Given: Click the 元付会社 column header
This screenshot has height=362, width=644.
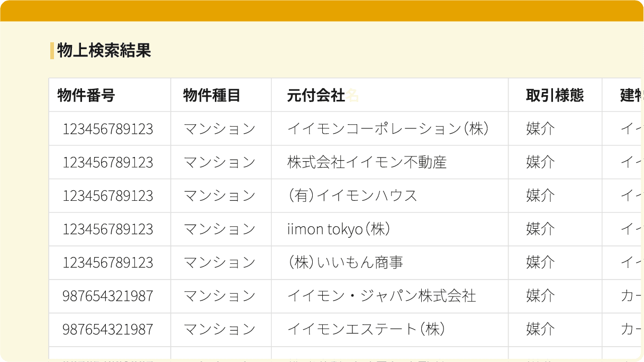Looking at the screenshot, I should tap(316, 95).
